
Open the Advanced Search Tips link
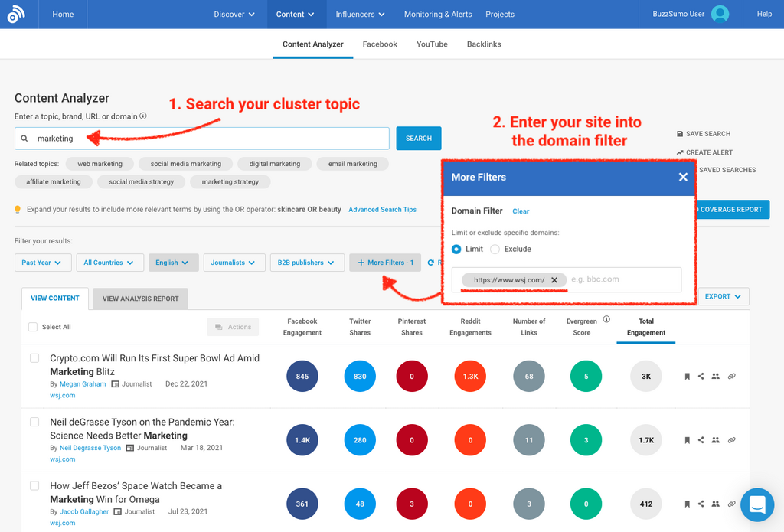pyautogui.click(x=382, y=210)
